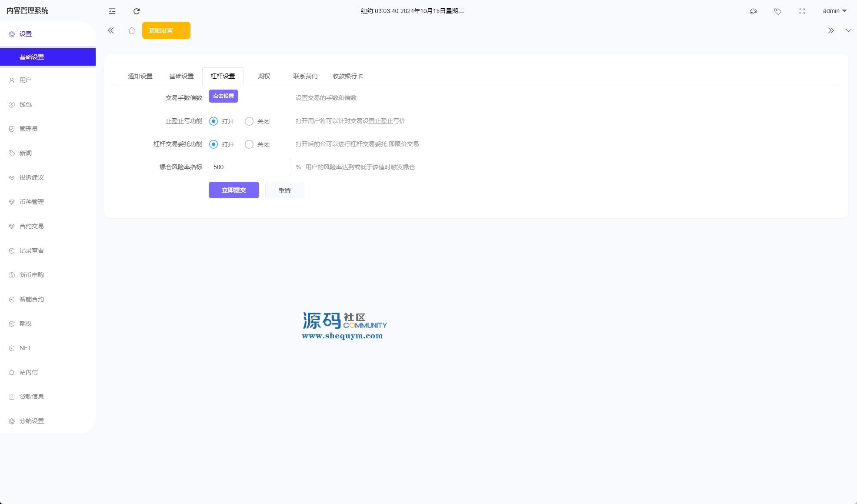The width and height of the screenshot is (857, 504).
Task: Open the admin user dropdown
Action: pos(834,11)
